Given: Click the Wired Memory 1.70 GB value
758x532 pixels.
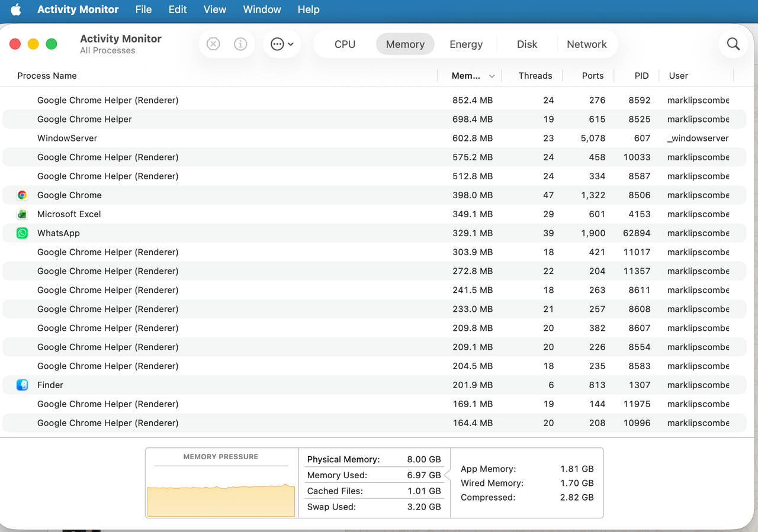Looking at the screenshot, I should (577, 483).
